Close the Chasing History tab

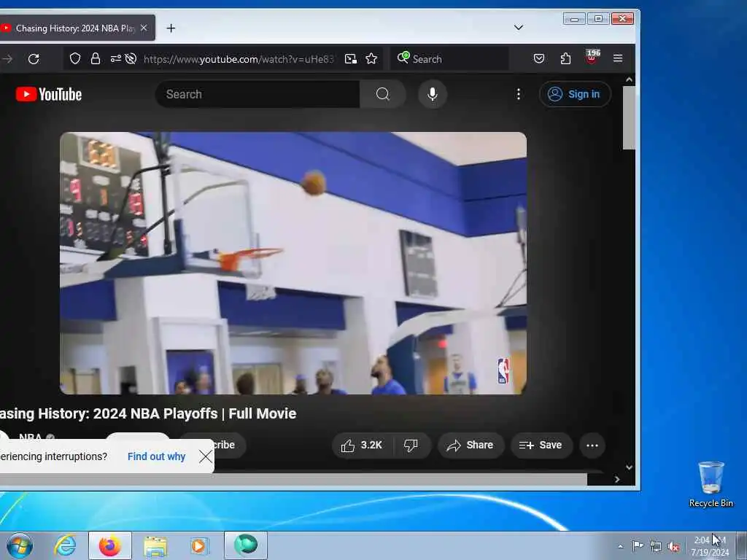[x=144, y=28]
